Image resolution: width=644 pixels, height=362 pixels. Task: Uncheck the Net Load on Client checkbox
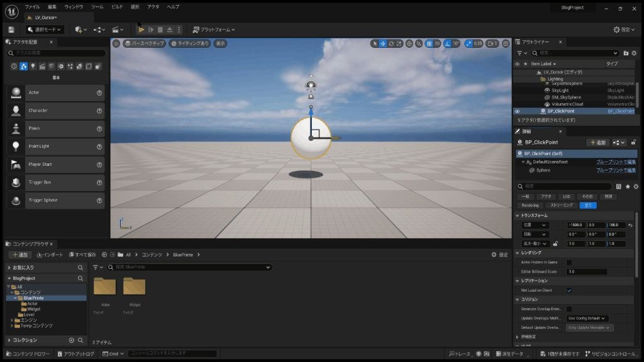[x=569, y=290]
